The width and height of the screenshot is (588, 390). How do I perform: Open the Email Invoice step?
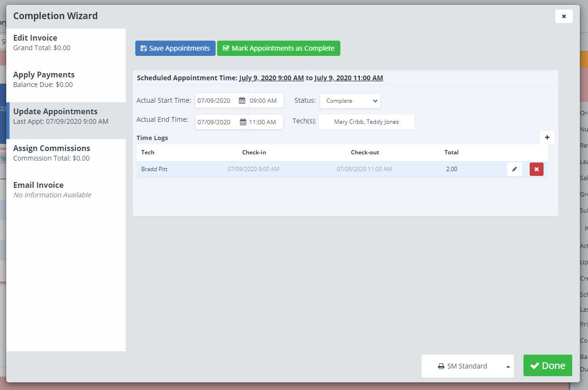point(66,189)
